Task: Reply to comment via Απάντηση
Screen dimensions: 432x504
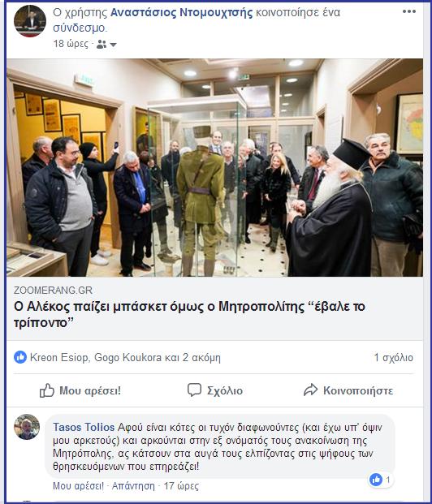Action: point(133,485)
